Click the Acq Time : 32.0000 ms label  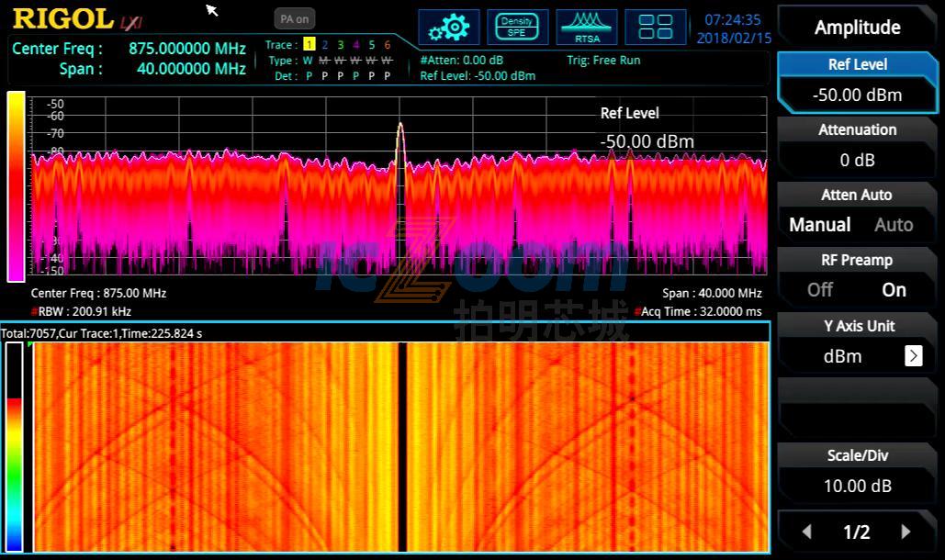[698, 311]
